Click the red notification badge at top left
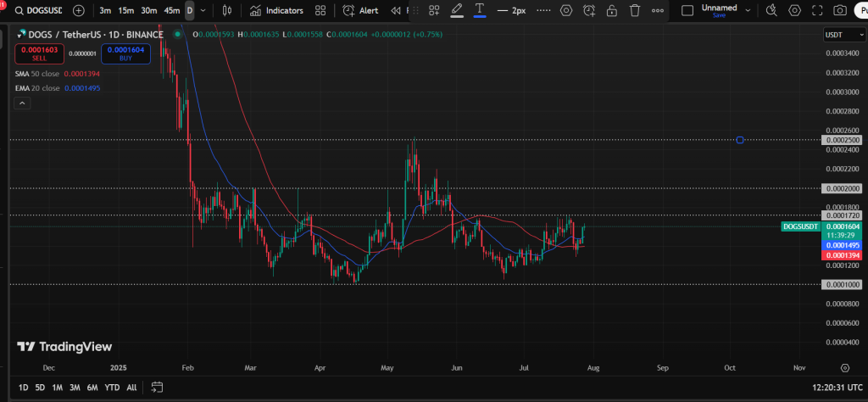 coord(3,3)
